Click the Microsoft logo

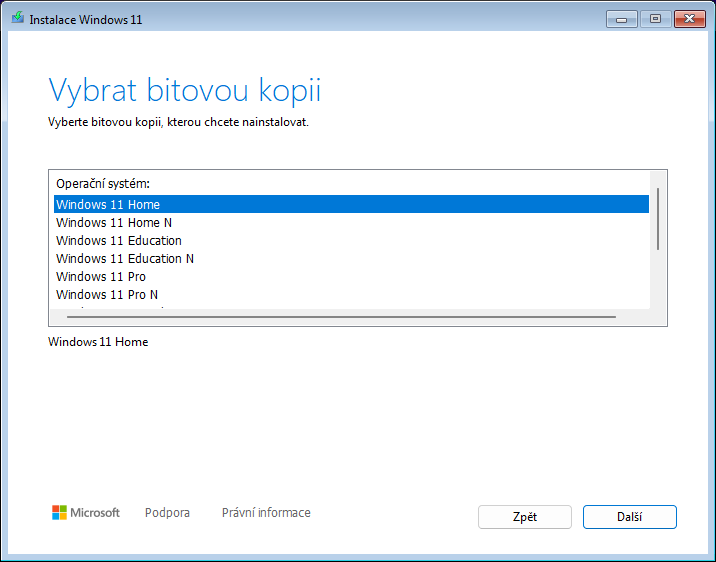86,513
